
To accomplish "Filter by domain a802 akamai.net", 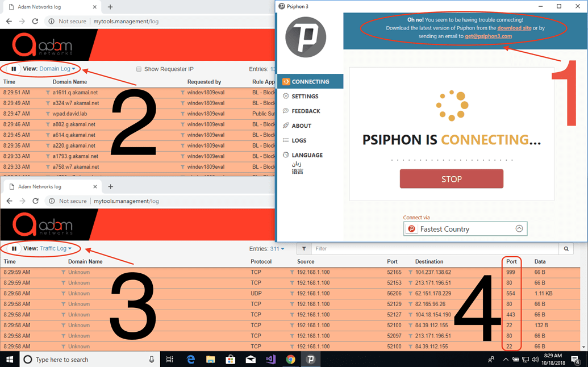I will click(48, 124).
